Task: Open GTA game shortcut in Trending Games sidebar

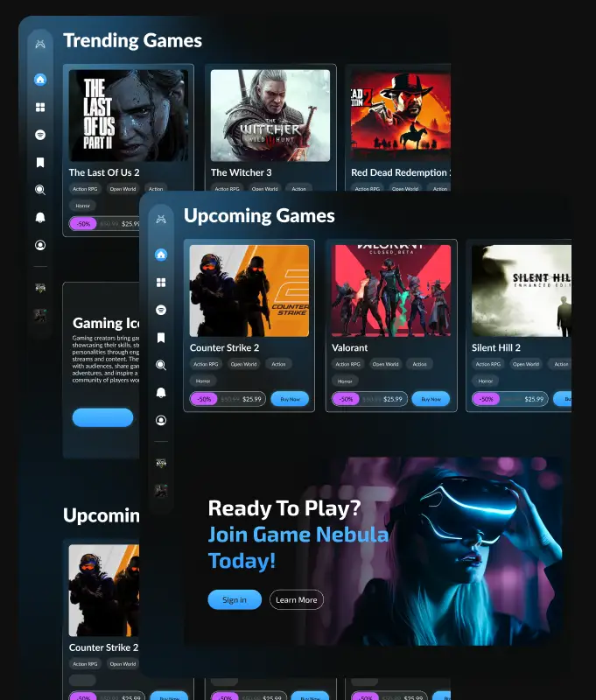Action: [40, 287]
